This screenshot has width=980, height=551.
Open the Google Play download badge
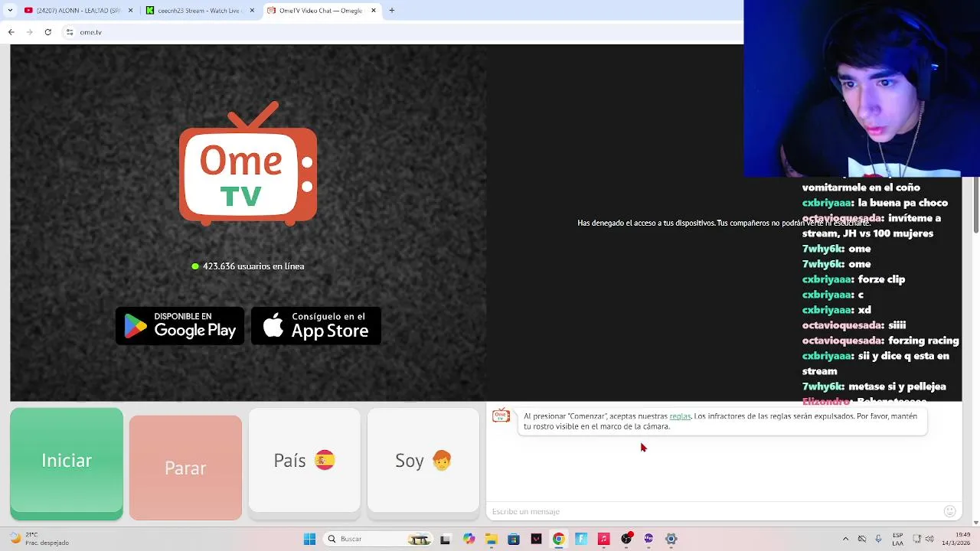(x=180, y=326)
